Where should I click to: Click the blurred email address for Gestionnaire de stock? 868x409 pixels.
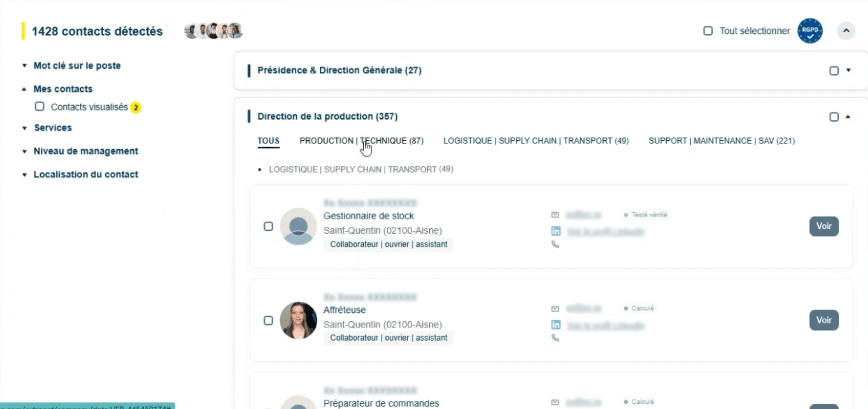tap(583, 215)
